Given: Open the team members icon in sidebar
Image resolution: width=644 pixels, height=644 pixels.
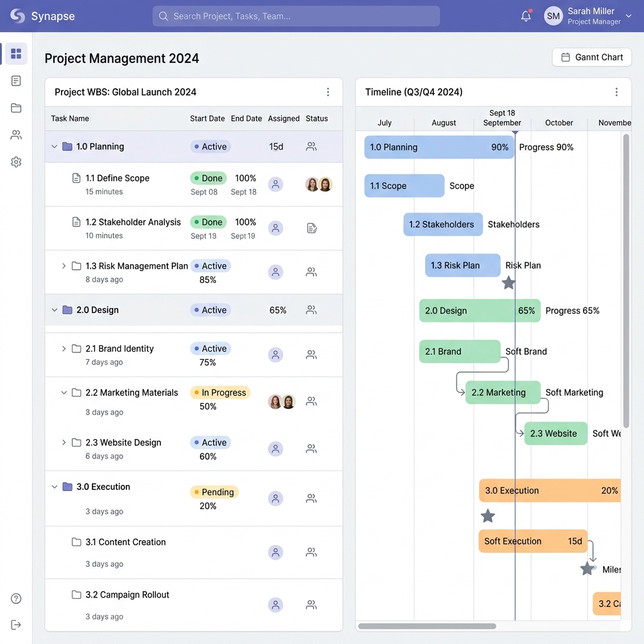Looking at the screenshot, I should pos(16,135).
